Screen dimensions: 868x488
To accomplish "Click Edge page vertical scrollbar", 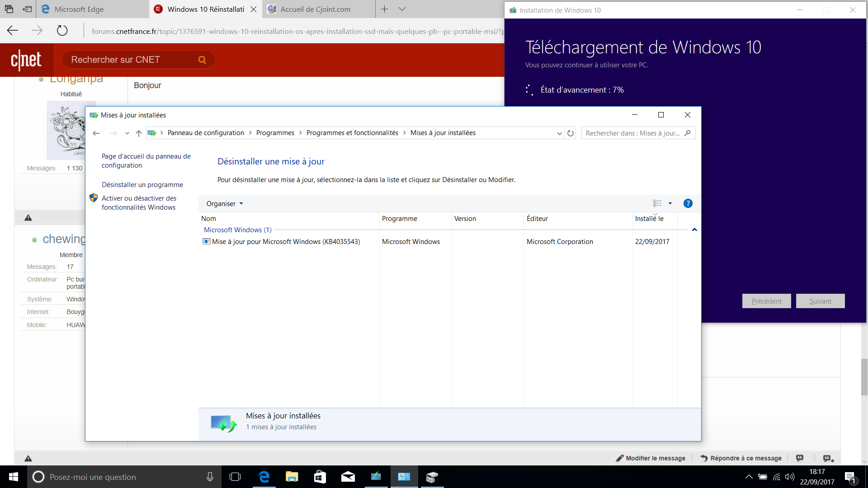I will (x=864, y=377).
